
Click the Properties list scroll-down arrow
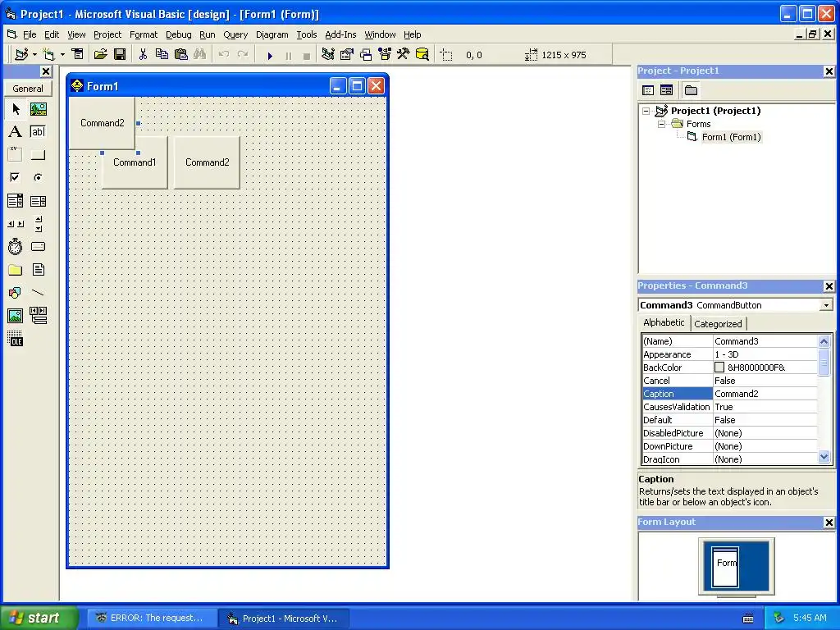[824, 457]
